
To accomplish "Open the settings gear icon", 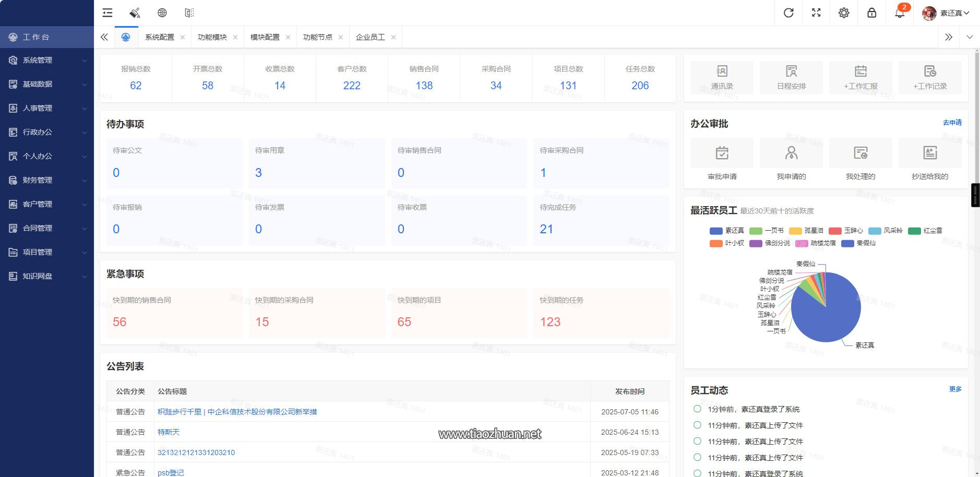I will [x=844, y=13].
